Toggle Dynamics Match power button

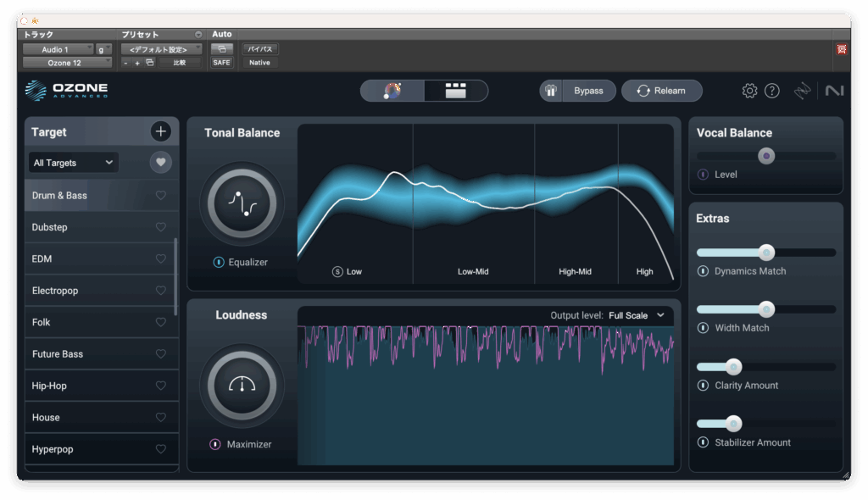point(703,271)
